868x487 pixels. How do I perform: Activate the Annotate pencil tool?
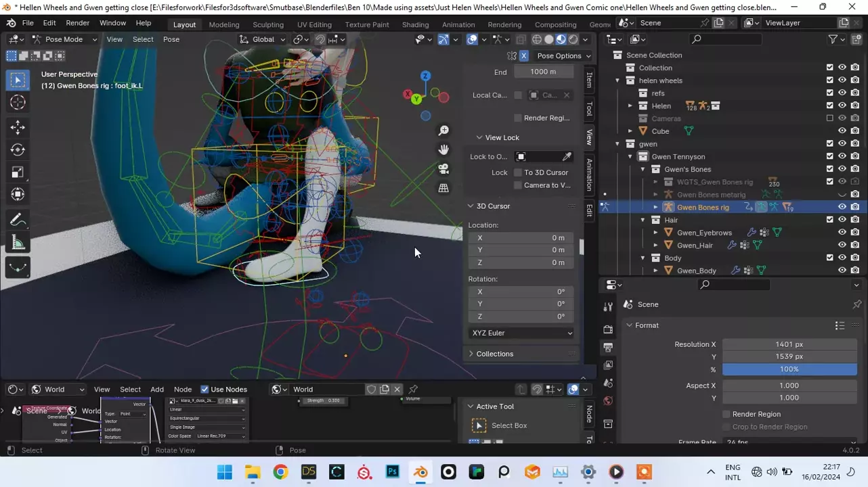(x=18, y=220)
